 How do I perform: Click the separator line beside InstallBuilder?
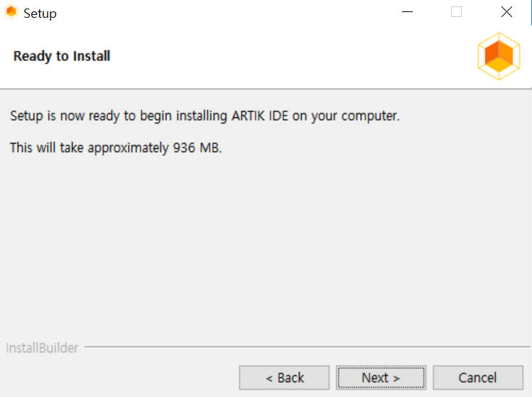tap(308, 347)
